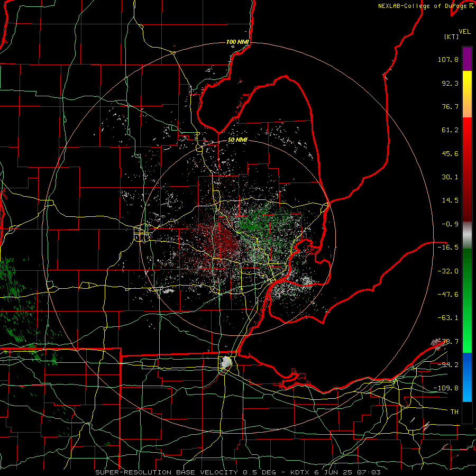Pick the green inbound segment of the color bar
Image resolution: width=476 pixels, height=476 pixels.
[x=467, y=300]
